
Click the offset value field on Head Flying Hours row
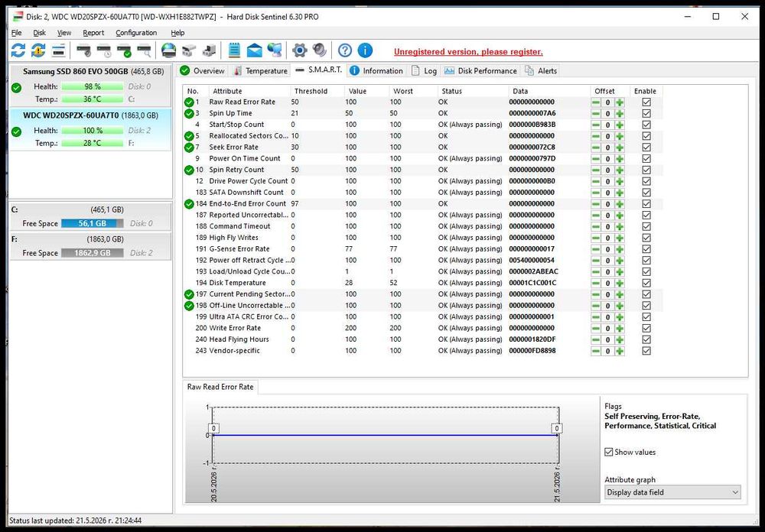[607, 339]
